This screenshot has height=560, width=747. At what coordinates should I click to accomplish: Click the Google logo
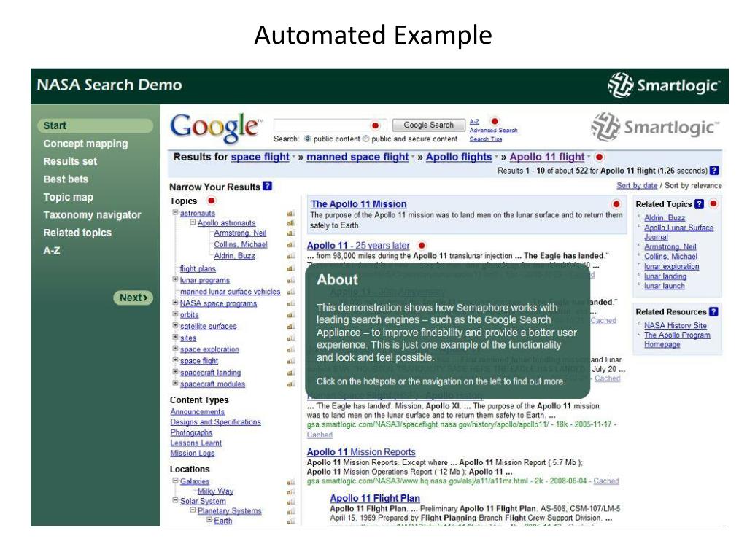tap(216, 128)
